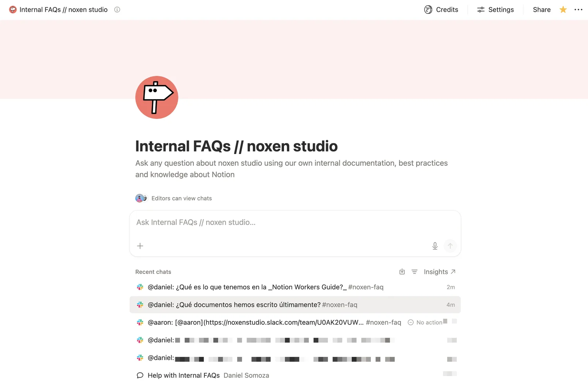
Task: Open the Insights link
Action: (440, 272)
